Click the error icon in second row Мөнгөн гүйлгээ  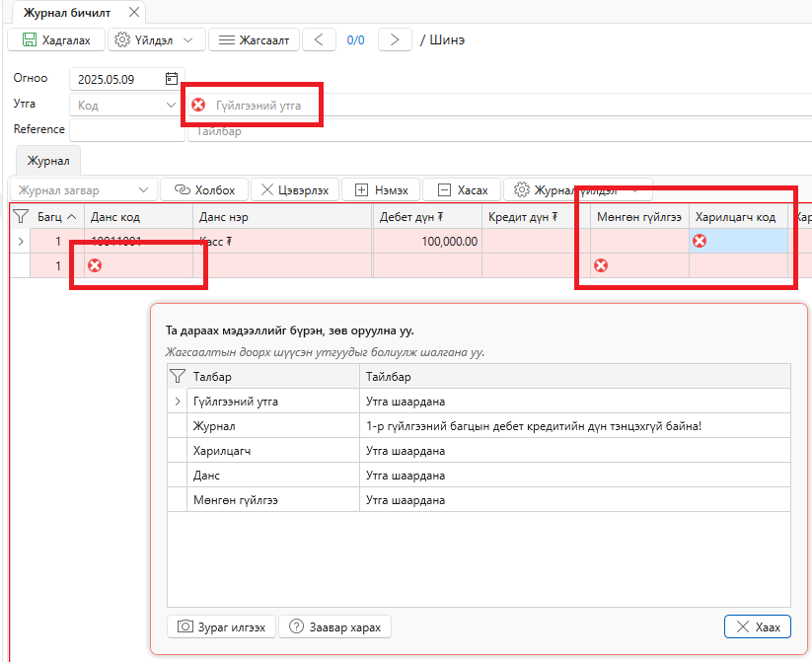(x=601, y=265)
